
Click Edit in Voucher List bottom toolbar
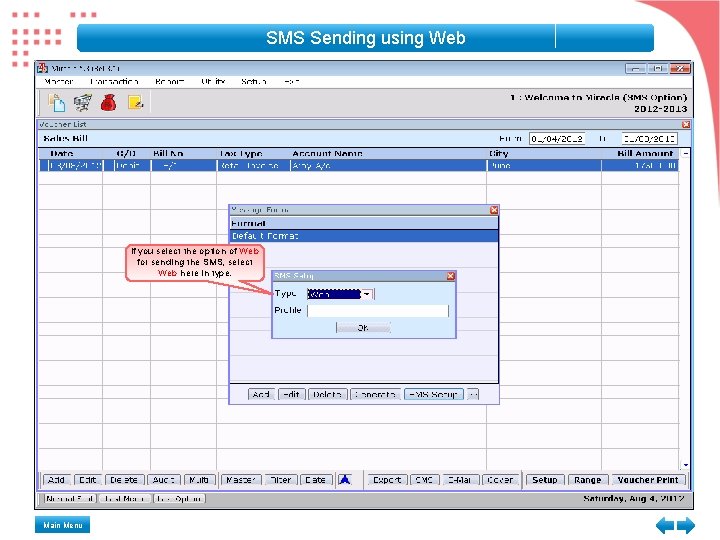(87, 480)
